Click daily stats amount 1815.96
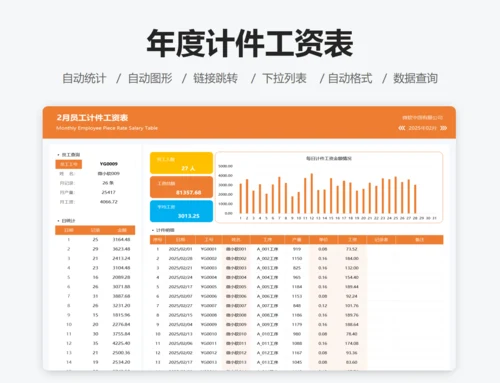The height and width of the screenshot is (383, 500). [x=121, y=315]
